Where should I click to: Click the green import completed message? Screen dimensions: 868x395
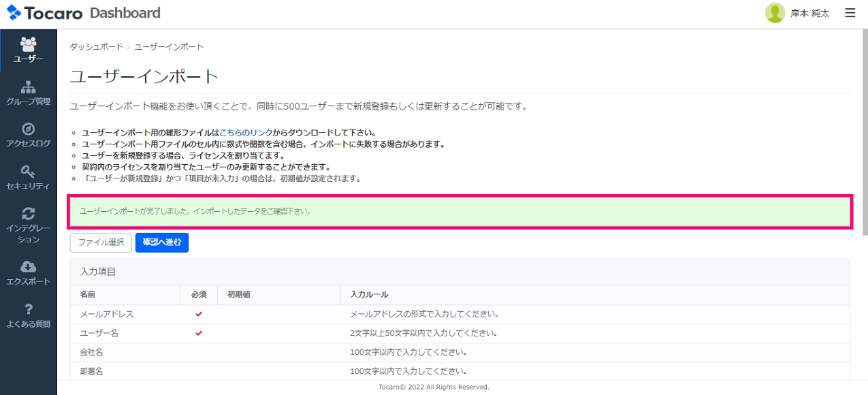pyautogui.click(x=460, y=212)
